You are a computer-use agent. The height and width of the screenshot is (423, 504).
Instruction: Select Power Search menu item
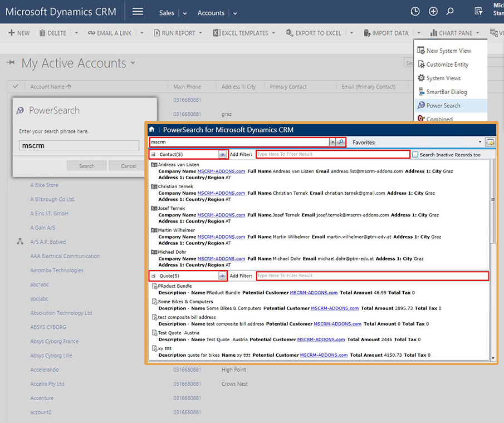[x=451, y=105]
